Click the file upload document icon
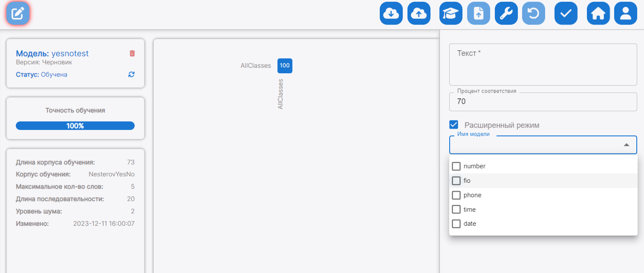Image resolution: width=644 pixels, height=273 pixels. (x=479, y=14)
